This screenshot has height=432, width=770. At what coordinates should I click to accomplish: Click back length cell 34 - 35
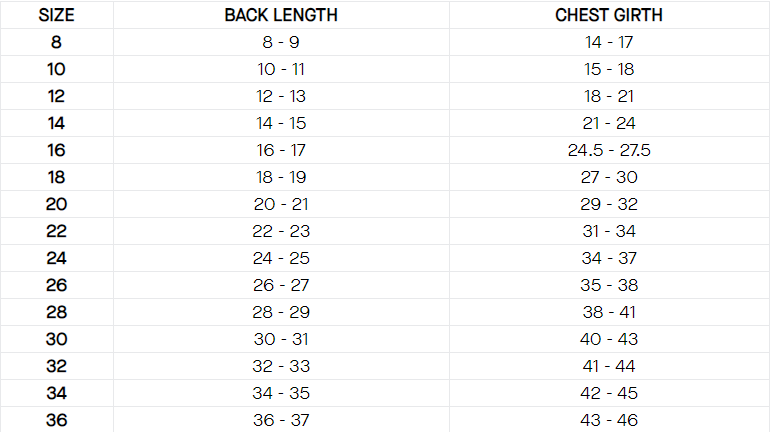(x=281, y=393)
